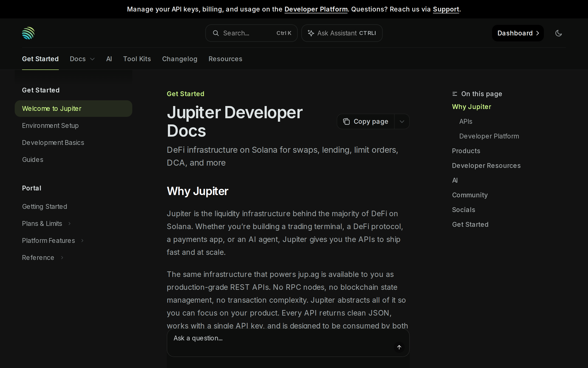Open Guides in sidebar
Viewport: 588px width, 368px height.
tap(33, 160)
